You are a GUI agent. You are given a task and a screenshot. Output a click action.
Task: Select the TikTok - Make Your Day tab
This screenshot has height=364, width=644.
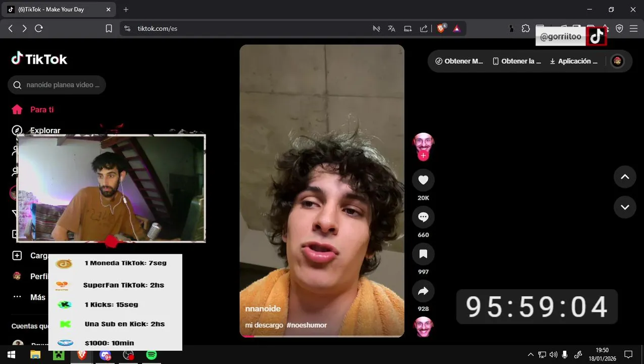60,10
